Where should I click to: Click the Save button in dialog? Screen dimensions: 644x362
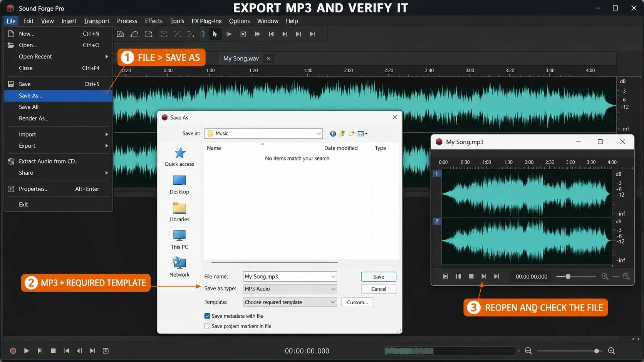tap(379, 277)
